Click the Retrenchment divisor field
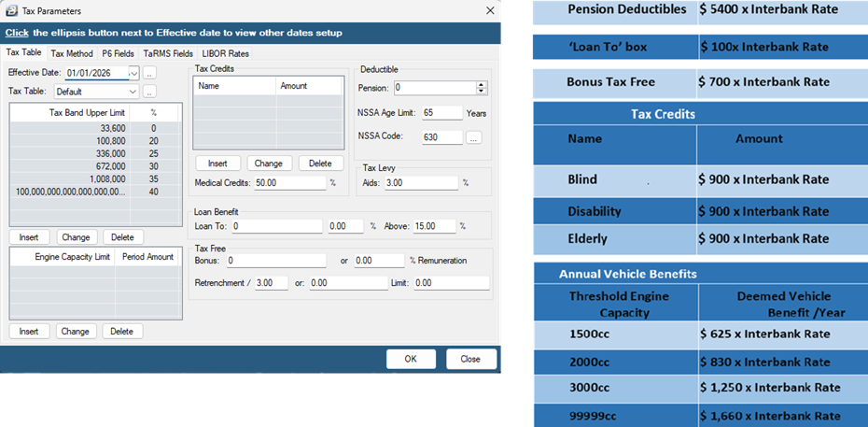Viewport: 868px width, 427px height. [x=272, y=283]
